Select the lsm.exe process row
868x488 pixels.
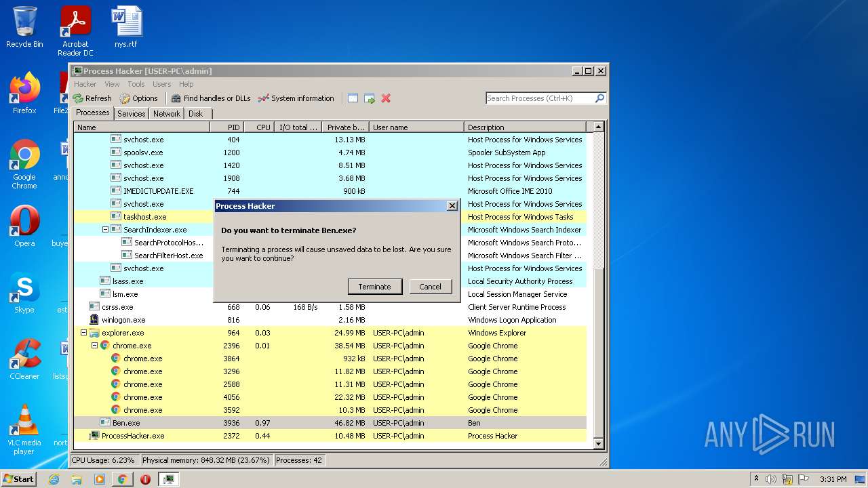point(330,294)
